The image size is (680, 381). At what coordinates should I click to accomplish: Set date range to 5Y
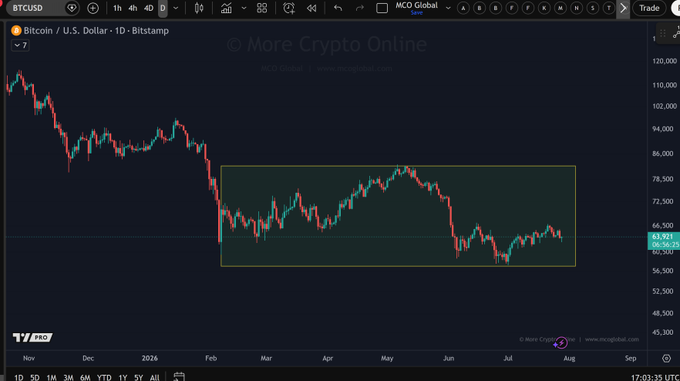coord(138,378)
